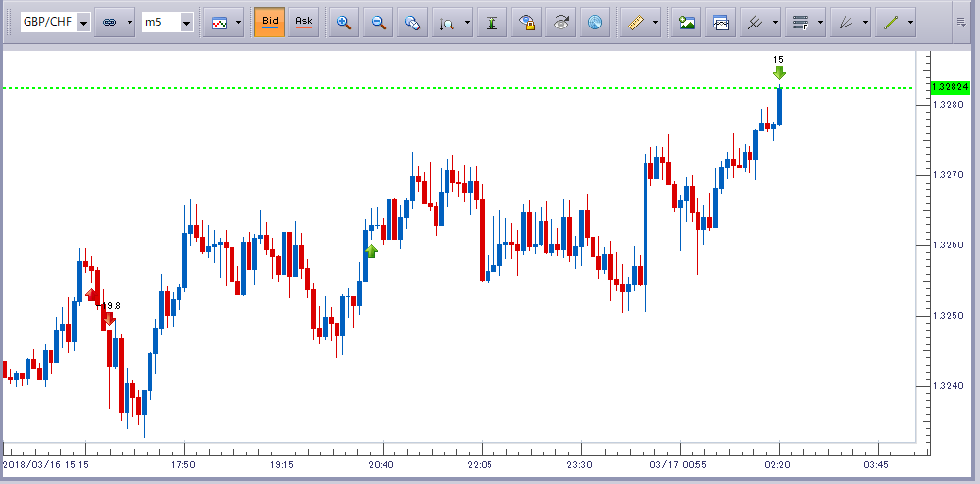Expand the link charts dropdown arrow
This screenshot has height=484, width=980.
click(x=129, y=23)
